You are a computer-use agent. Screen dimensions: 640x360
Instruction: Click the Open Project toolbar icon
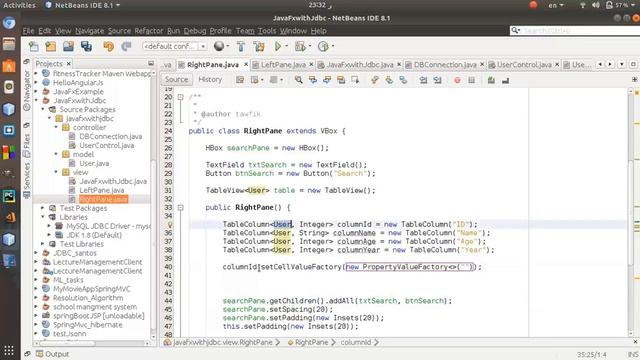click(x=68, y=47)
